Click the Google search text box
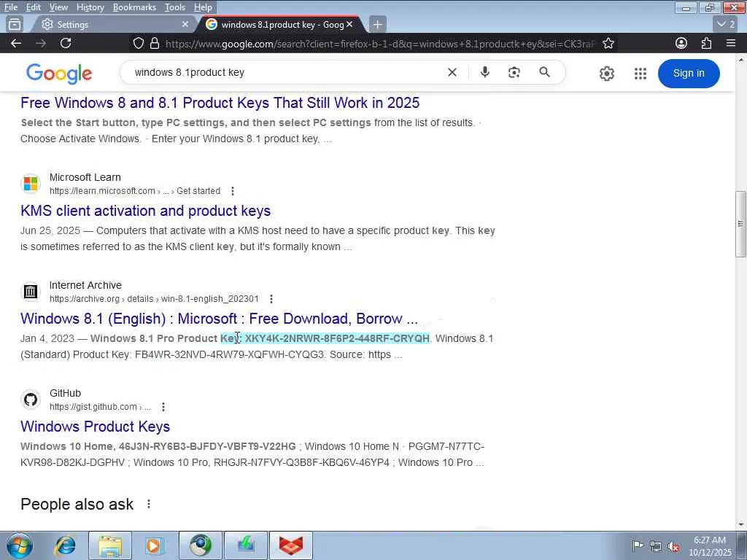 pyautogui.click(x=286, y=72)
